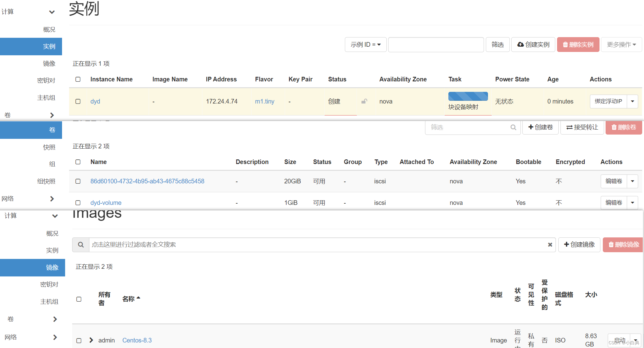The height and width of the screenshot is (348, 644).
Task: Select the highlighted 镜像 in the lower sidebar
Action: tap(33, 268)
